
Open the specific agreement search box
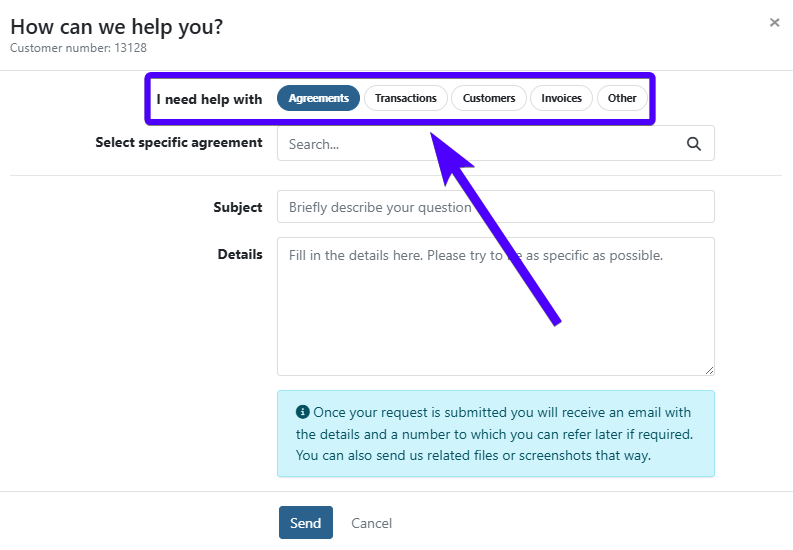pyautogui.click(x=480, y=144)
